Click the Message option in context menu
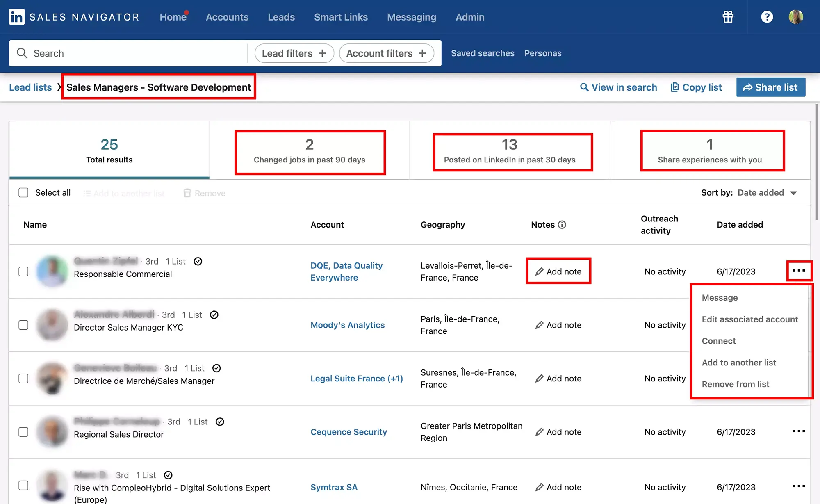Image resolution: width=820 pixels, height=504 pixels. pos(720,297)
